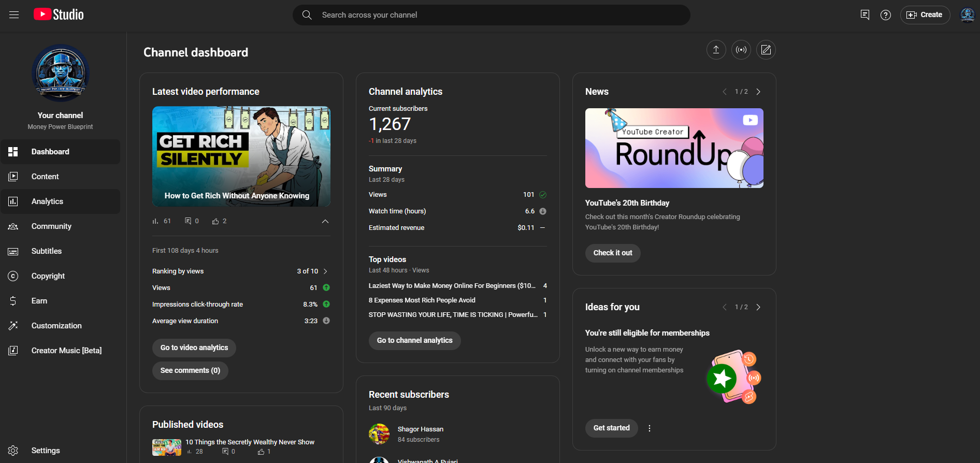Go to previous News card
This screenshot has height=463, width=980.
click(725, 92)
